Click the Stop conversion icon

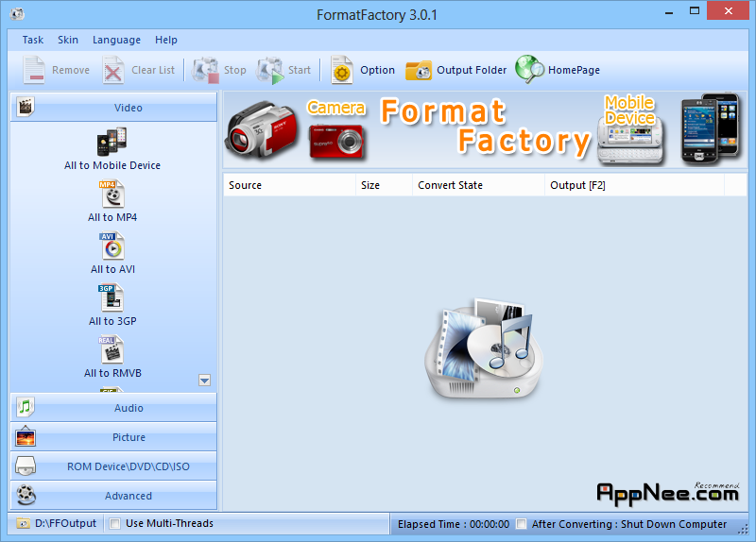(x=205, y=70)
